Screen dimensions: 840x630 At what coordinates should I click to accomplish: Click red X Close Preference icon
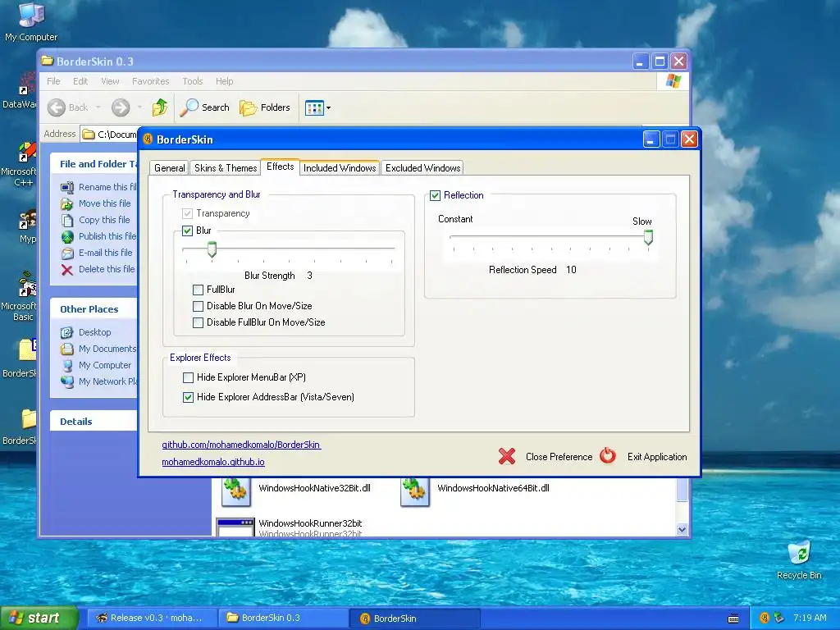(507, 456)
